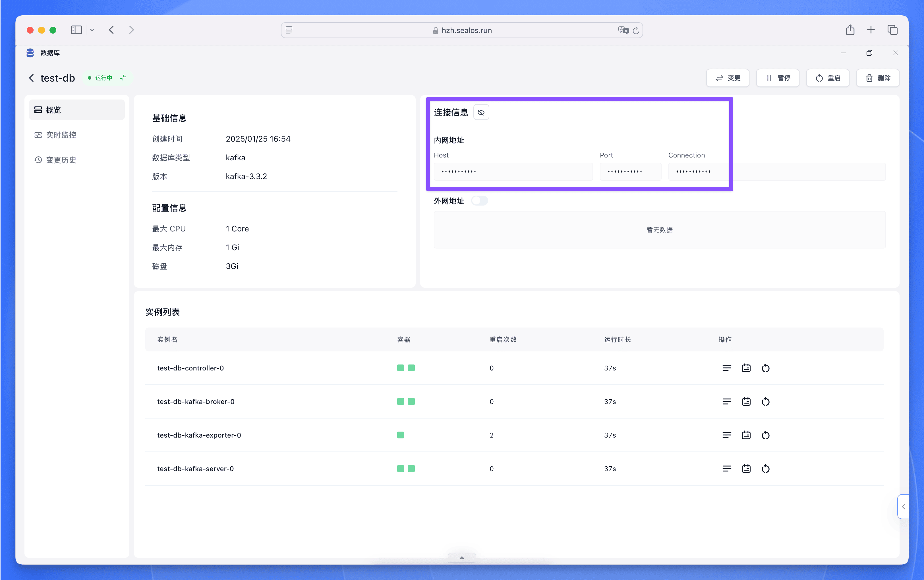The image size is (924, 580).
Task: View logs for test-db-kafka-broker-0
Action: coord(726,402)
